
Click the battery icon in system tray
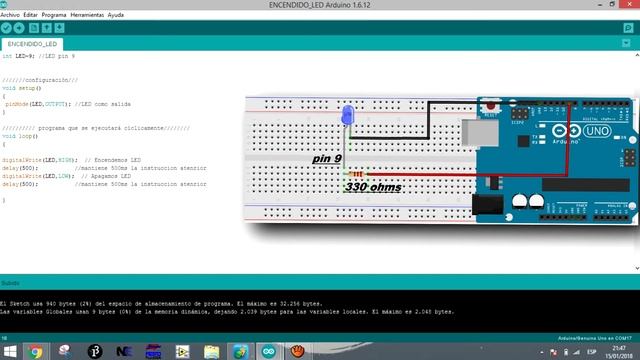[566, 352]
